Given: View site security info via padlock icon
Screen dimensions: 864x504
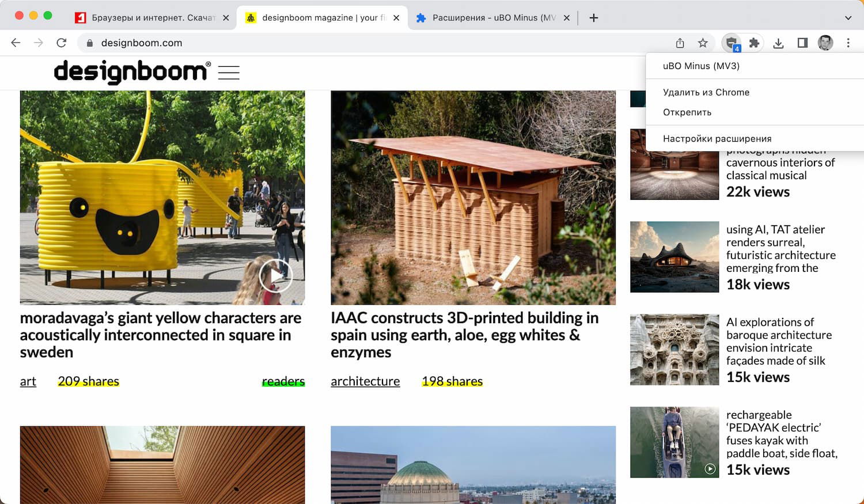Looking at the screenshot, I should (89, 43).
